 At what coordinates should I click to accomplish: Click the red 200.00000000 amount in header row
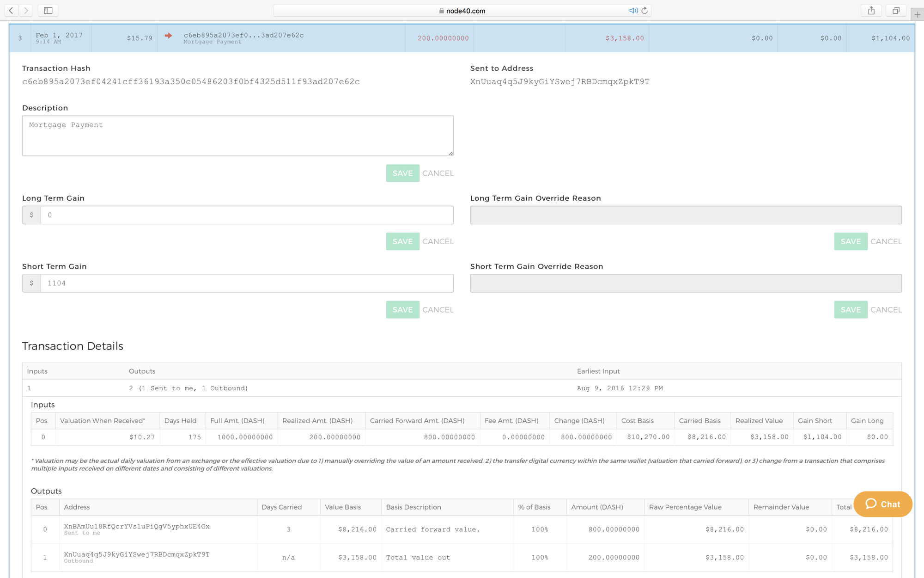click(x=443, y=38)
